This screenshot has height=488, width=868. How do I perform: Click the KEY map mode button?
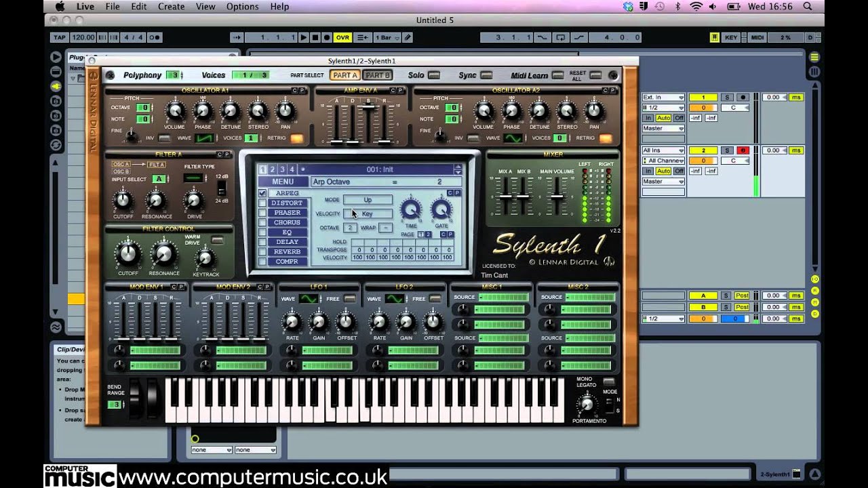point(731,38)
